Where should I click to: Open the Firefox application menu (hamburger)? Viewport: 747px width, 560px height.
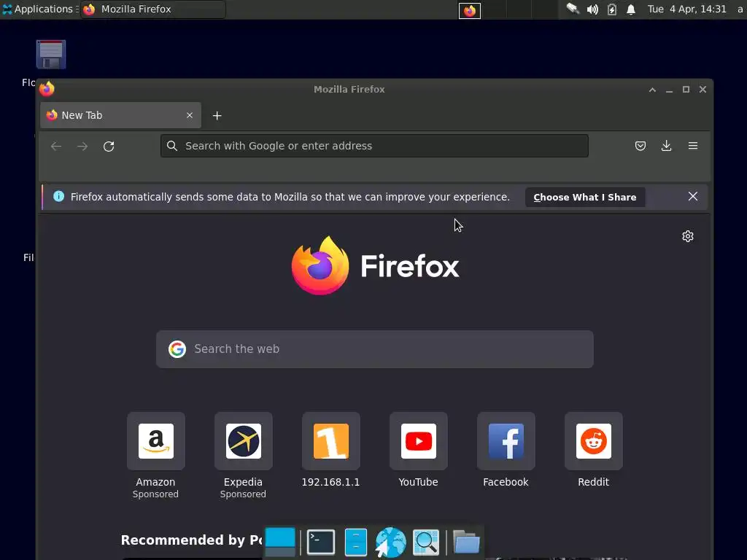point(693,146)
